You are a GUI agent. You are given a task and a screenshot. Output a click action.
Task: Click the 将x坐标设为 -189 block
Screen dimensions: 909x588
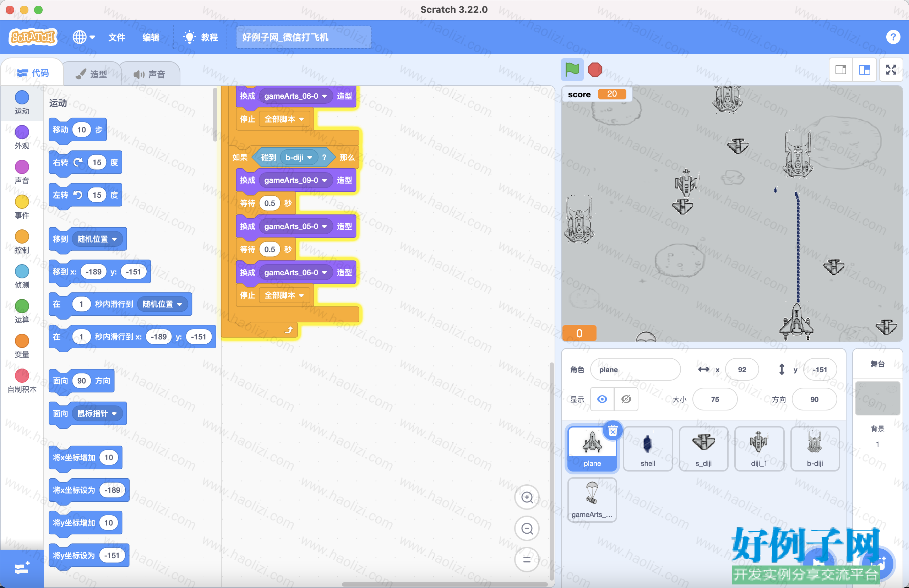click(x=89, y=490)
